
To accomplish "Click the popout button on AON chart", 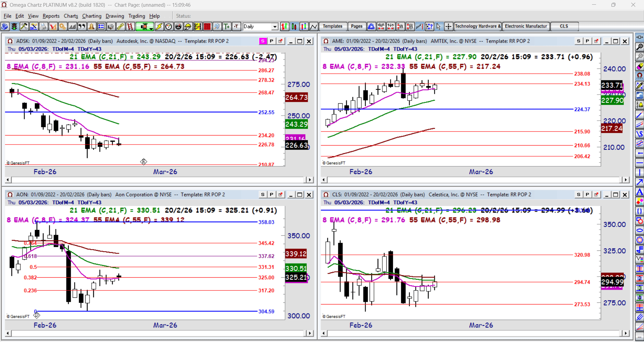I will tap(280, 194).
